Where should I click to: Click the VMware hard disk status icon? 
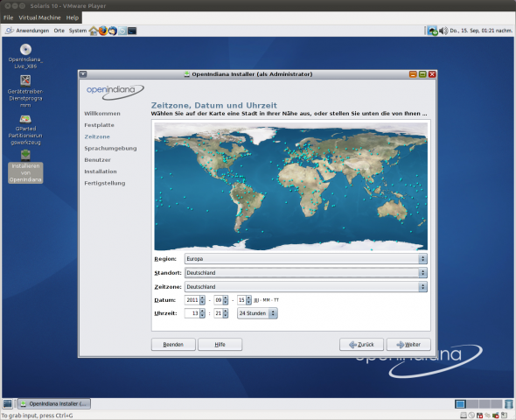pos(463,416)
